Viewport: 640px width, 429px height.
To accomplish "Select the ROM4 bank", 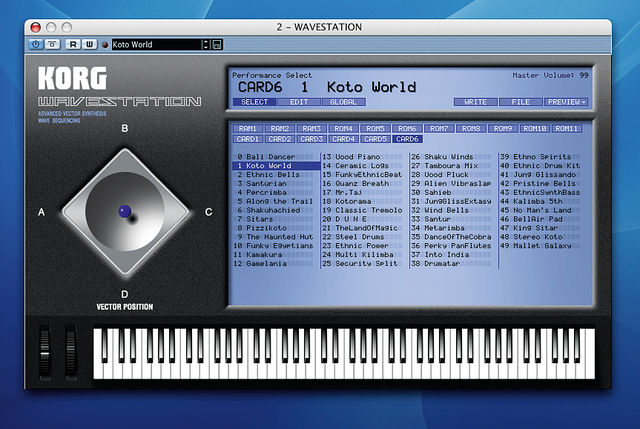I will pyautogui.click(x=343, y=129).
